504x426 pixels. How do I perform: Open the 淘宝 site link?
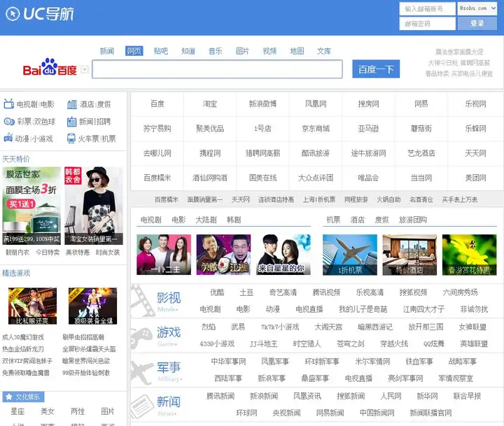point(210,104)
